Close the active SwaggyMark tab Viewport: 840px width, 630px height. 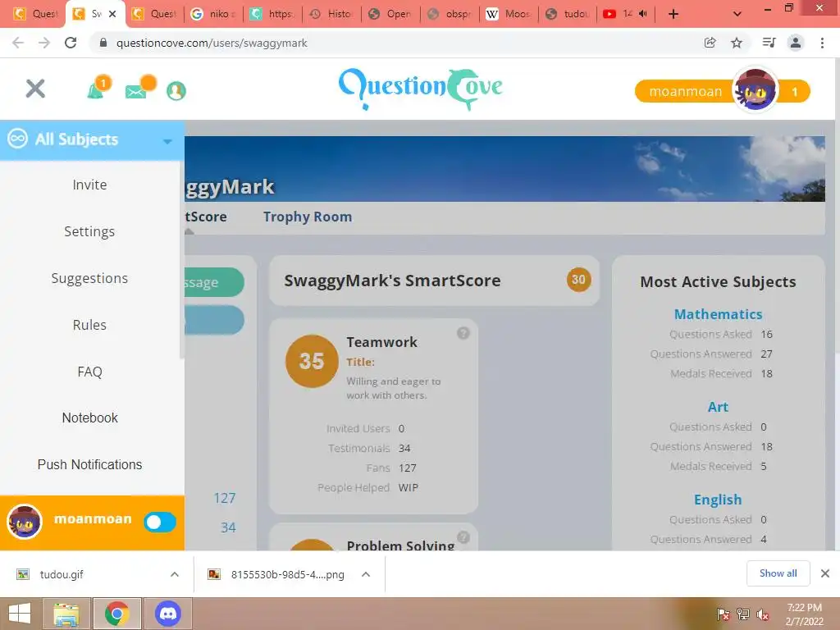[x=112, y=14]
